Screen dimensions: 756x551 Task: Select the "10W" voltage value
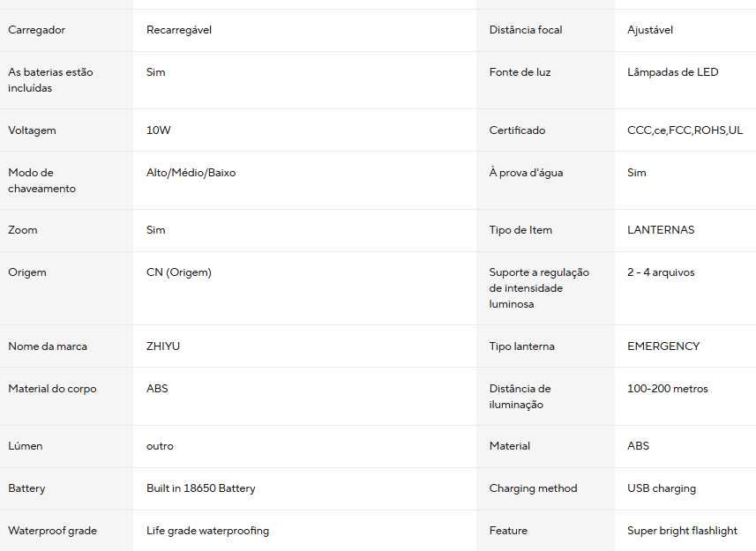coord(159,130)
